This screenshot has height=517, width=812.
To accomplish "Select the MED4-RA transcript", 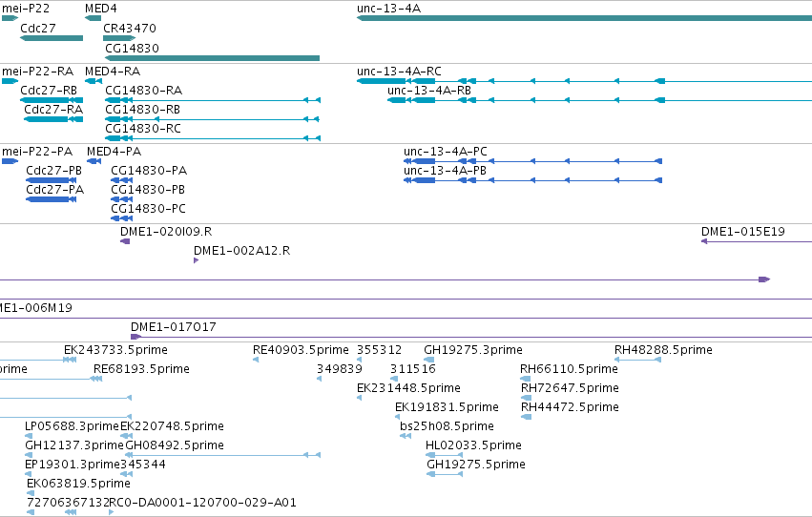I will point(94,81).
